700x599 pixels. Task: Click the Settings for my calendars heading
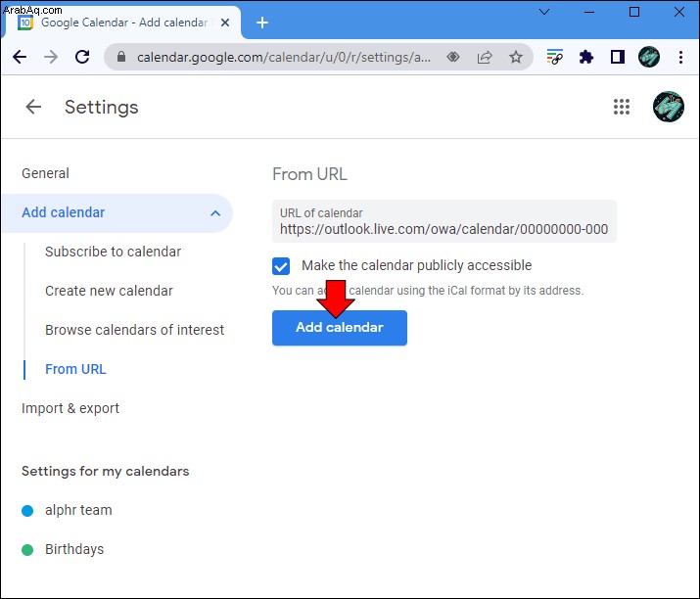point(106,472)
